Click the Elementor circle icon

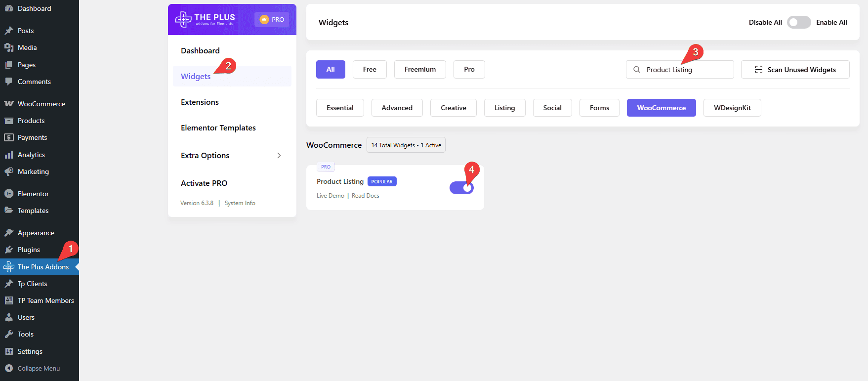coord(9,194)
